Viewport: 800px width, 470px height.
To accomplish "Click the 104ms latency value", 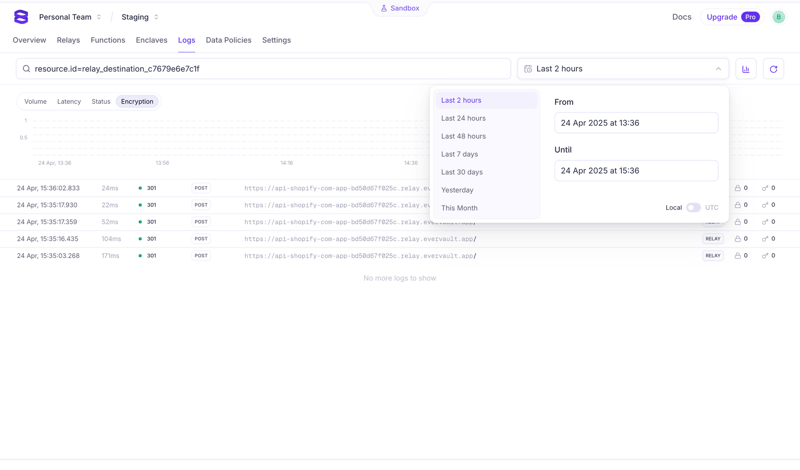I will (111, 239).
